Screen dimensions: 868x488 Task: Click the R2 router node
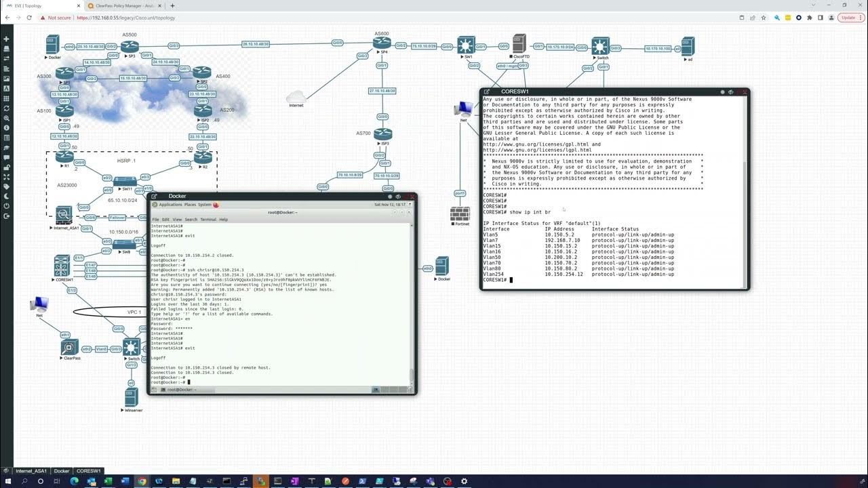coord(203,157)
